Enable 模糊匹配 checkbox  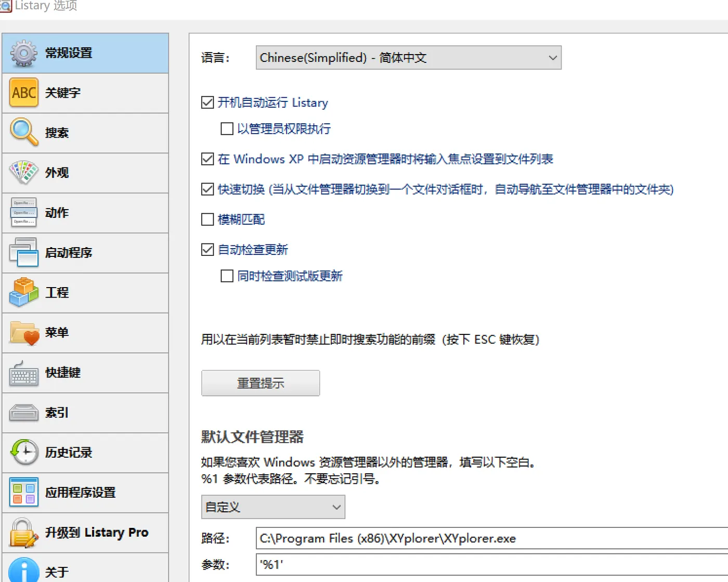point(207,219)
